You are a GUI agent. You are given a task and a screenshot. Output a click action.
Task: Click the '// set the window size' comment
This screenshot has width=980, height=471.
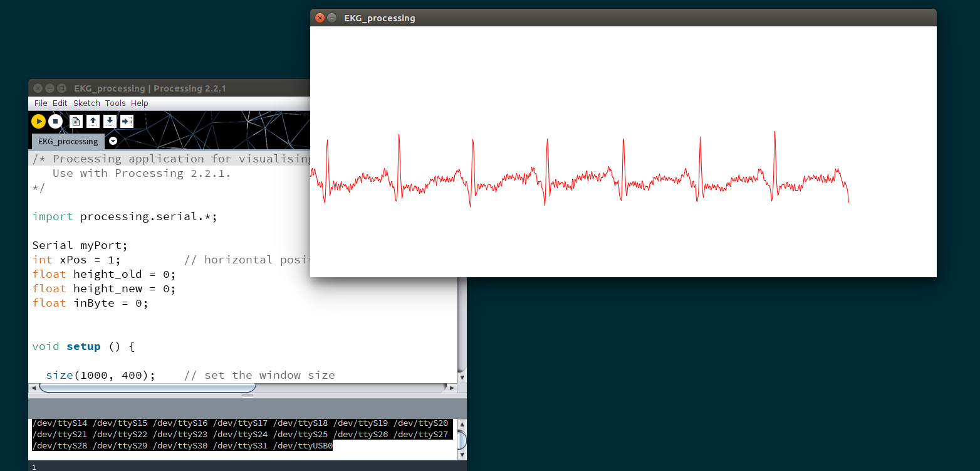pos(260,375)
